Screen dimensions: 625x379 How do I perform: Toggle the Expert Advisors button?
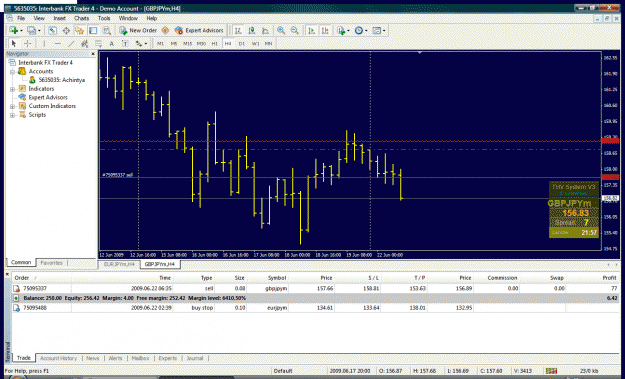199,30
